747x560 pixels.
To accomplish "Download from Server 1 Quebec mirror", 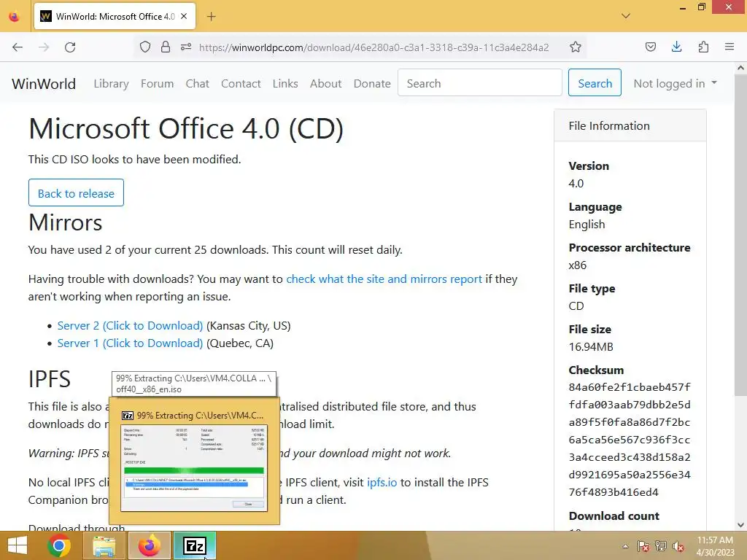I will [x=130, y=343].
